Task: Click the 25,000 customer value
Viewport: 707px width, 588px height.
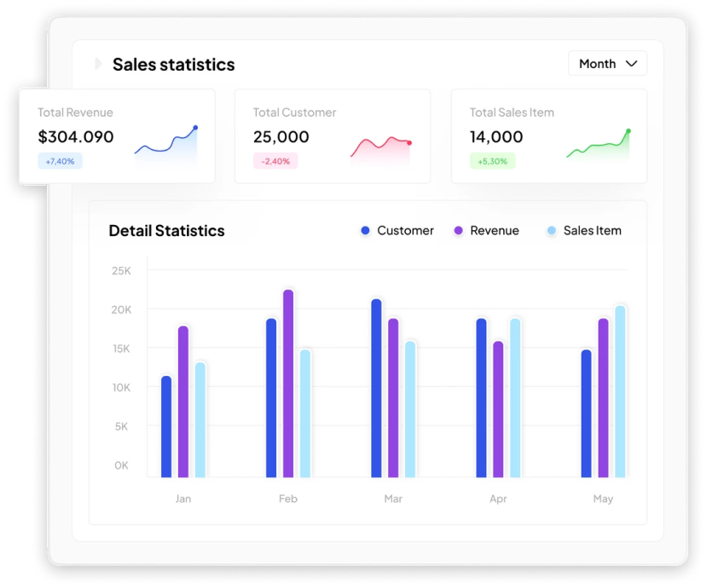Action: (x=281, y=136)
